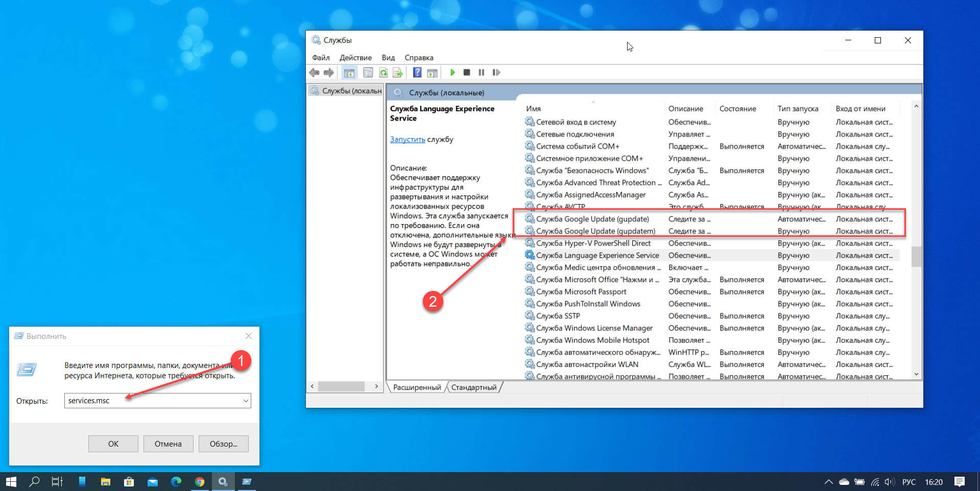Open Google Chrome from the taskbar

200,481
